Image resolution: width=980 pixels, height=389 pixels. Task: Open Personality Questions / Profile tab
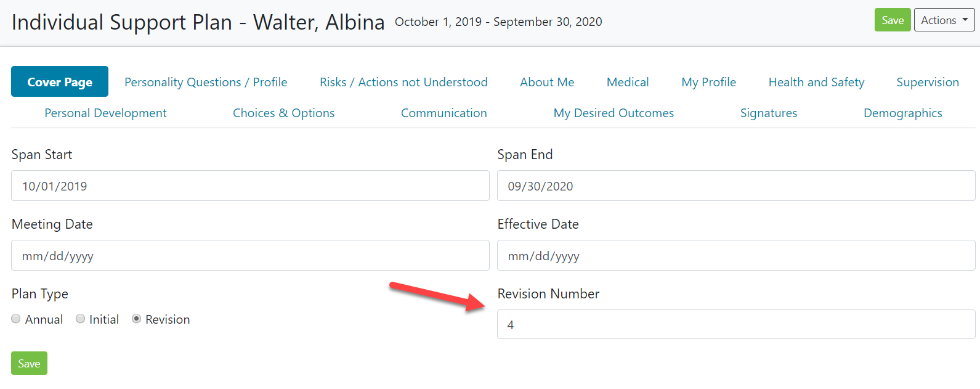206,82
